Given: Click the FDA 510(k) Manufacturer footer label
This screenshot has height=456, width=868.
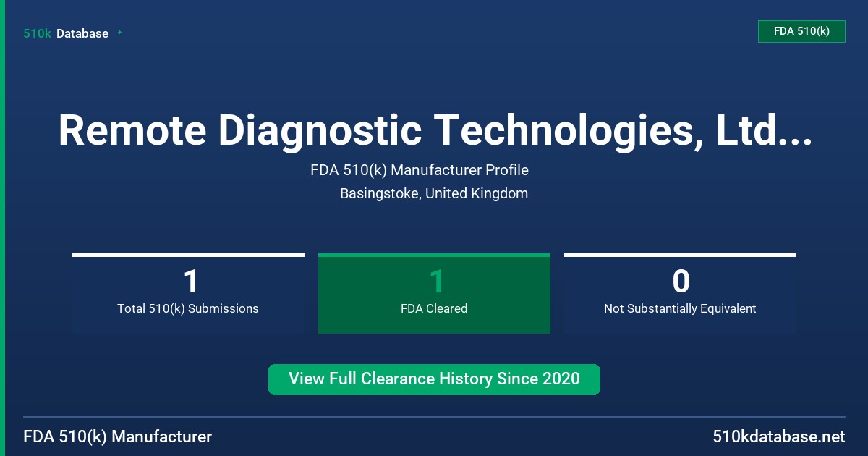Looking at the screenshot, I should point(118,436).
